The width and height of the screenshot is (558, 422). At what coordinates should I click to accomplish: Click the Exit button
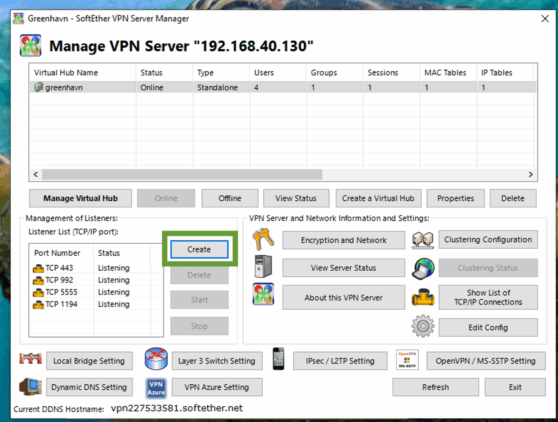pyautogui.click(x=515, y=387)
